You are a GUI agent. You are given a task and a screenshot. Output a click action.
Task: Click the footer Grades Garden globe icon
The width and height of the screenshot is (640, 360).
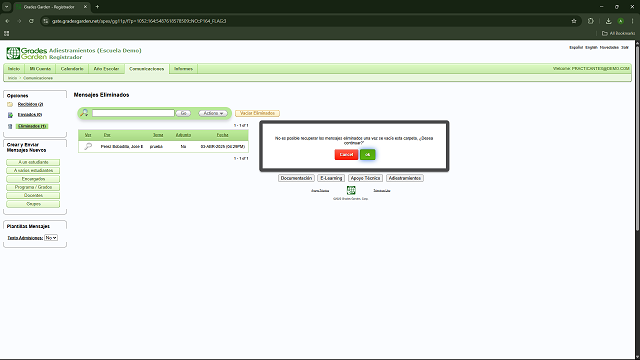point(351,190)
